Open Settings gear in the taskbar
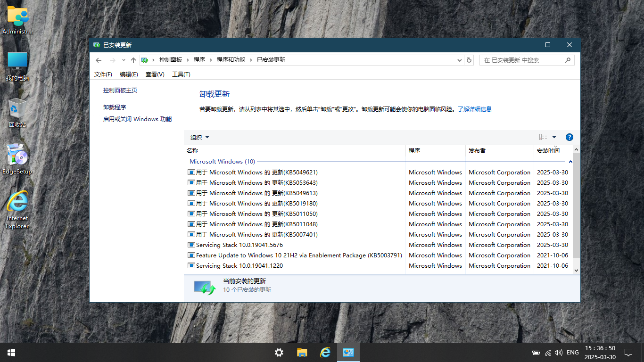Viewport: 644px width, 362px height. pos(279,353)
